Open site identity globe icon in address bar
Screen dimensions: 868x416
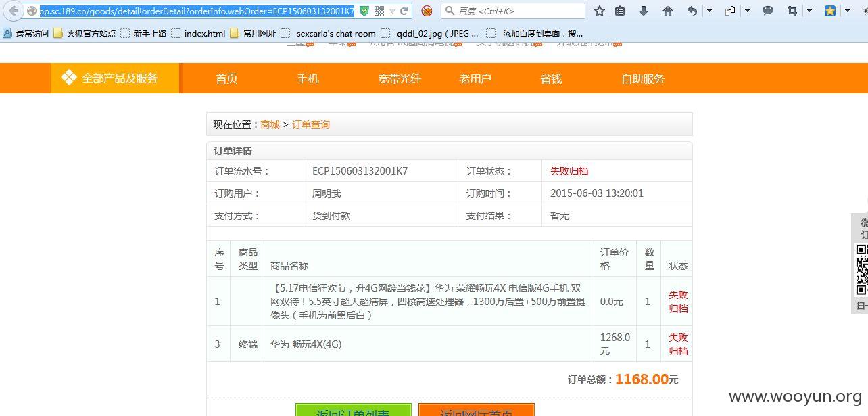click(31, 11)
